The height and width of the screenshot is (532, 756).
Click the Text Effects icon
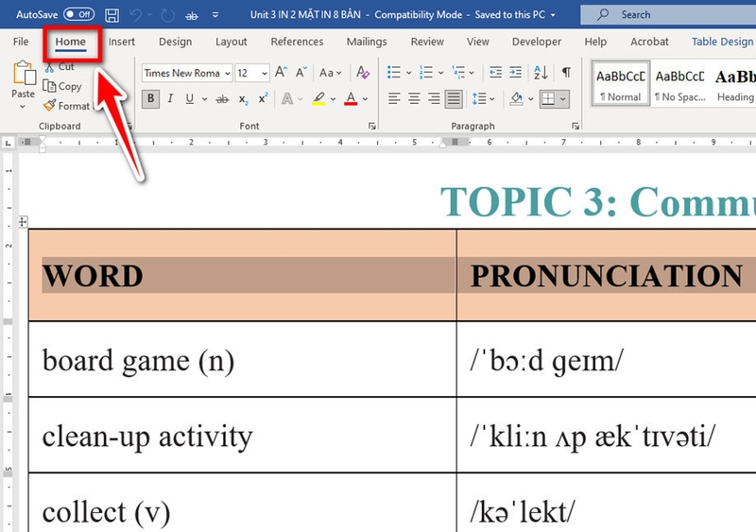[287, 99]
